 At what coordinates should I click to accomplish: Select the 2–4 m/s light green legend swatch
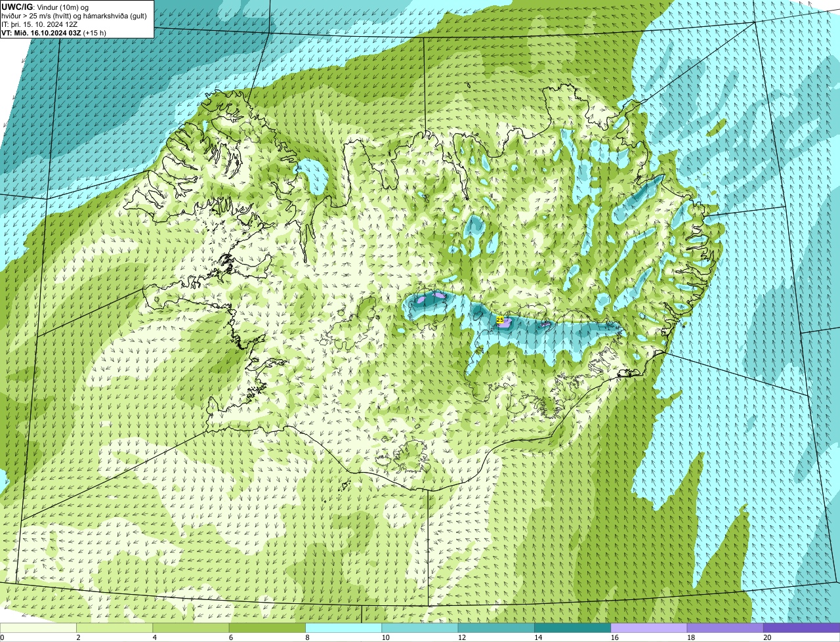coord(114,628)
